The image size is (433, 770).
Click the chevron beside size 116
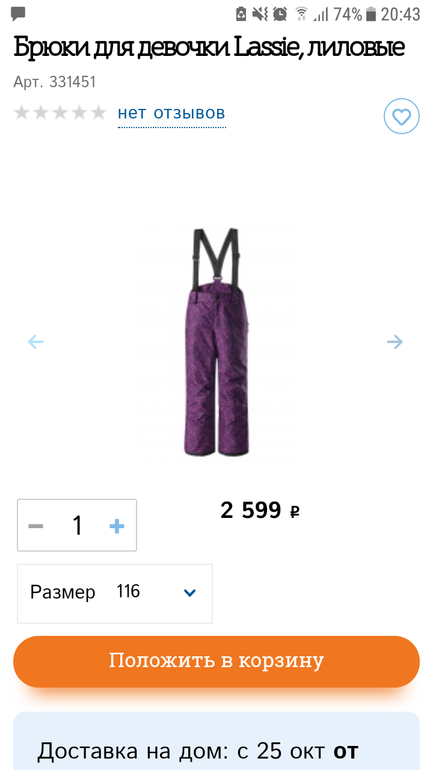[189, 593]
